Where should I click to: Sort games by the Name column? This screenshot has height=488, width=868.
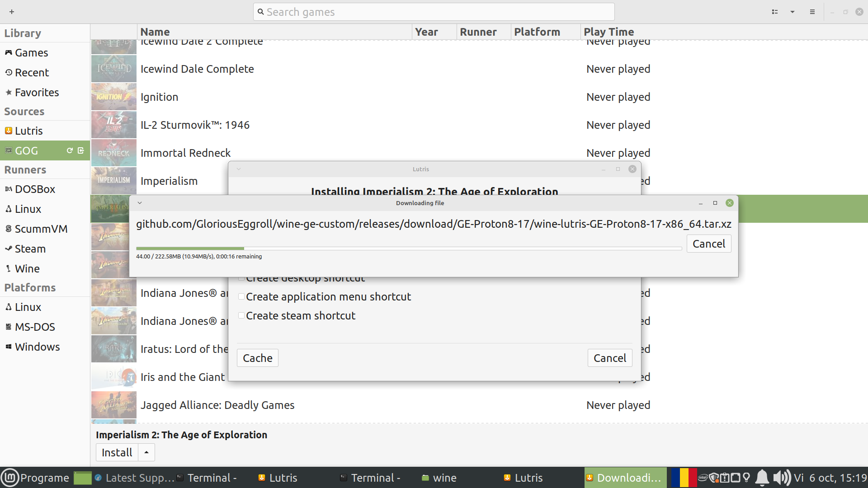[x=274, y=32]
